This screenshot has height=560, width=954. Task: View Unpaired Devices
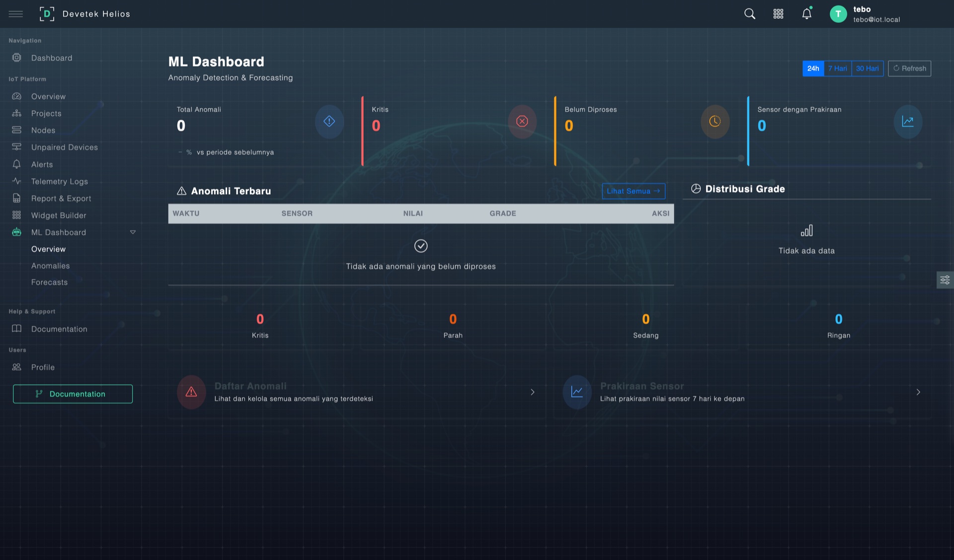point(65,147)
